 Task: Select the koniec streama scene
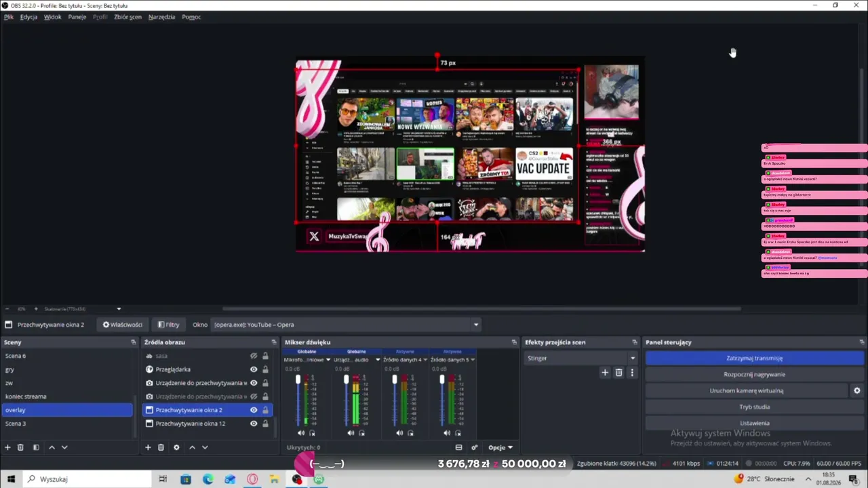point(68,396)
